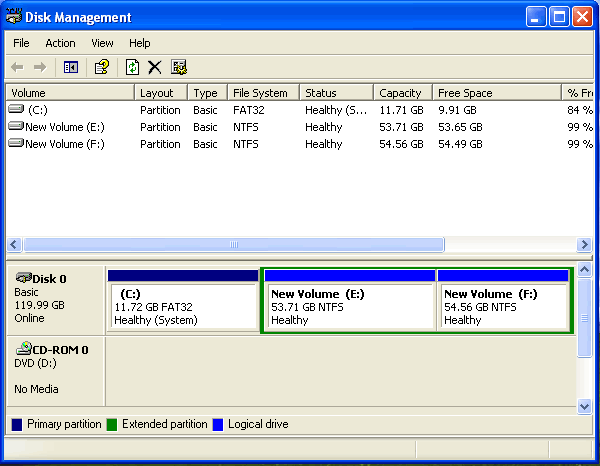600x466 pixels.
Task: Click the CD-ROM 0 disc icon
Action: [x=24, y=348]
